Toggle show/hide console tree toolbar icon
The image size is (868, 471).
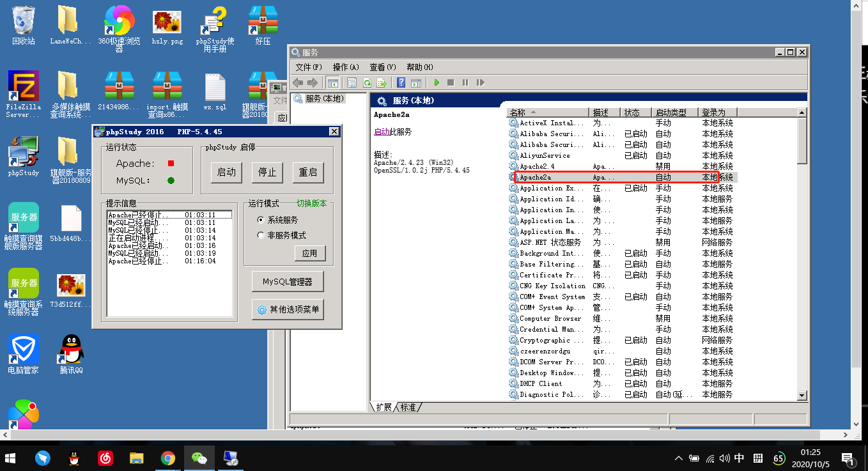click(x=332, y=82)
